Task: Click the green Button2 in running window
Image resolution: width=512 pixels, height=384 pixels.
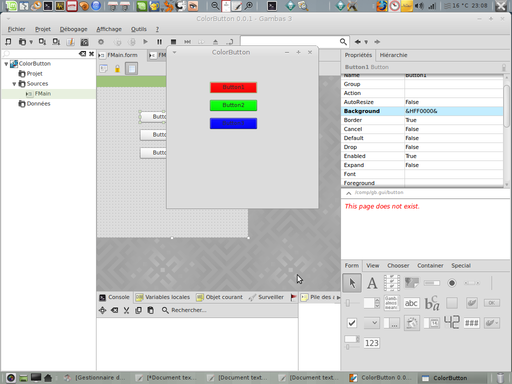Action: point(233,105)
